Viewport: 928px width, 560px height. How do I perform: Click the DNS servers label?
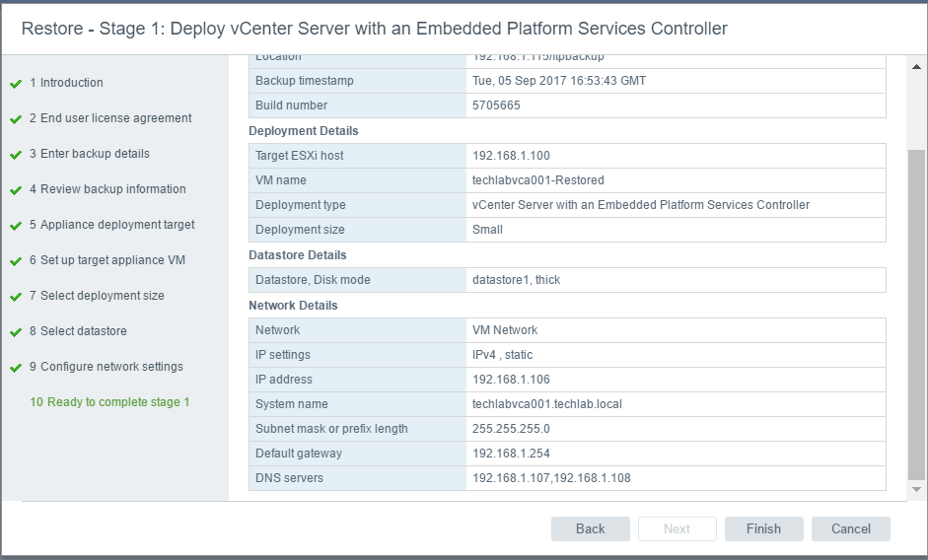tap(289, 478)
